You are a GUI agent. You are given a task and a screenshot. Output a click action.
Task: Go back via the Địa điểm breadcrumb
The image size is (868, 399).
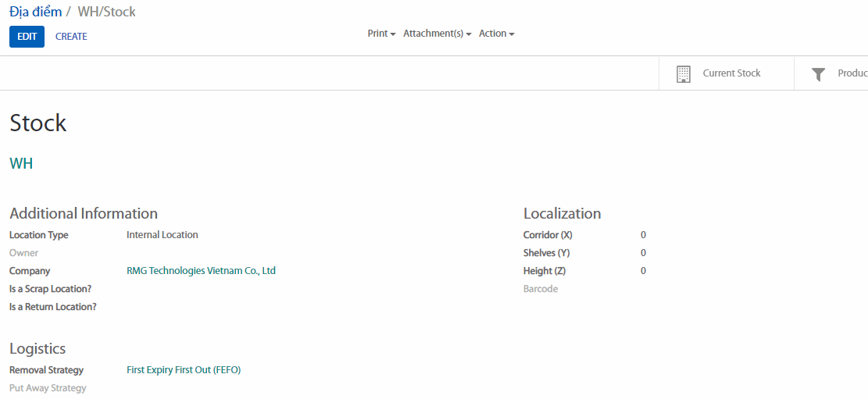click(35, 12)
